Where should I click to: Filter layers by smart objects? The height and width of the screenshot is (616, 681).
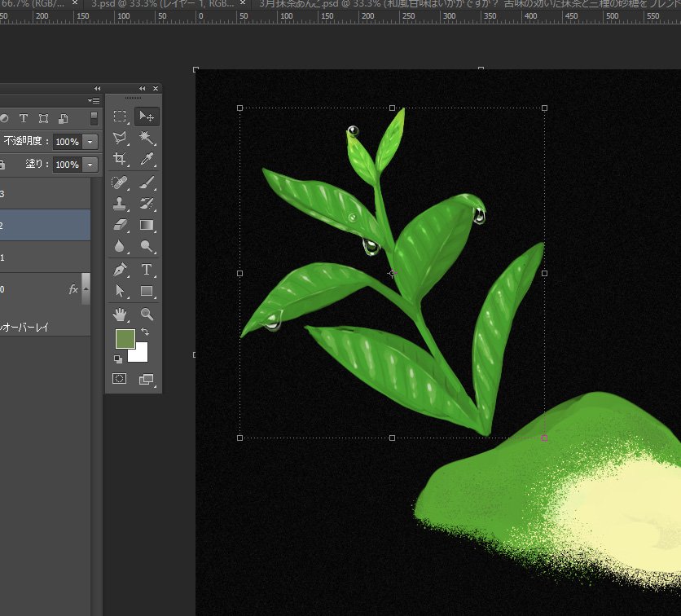(64, 118)
